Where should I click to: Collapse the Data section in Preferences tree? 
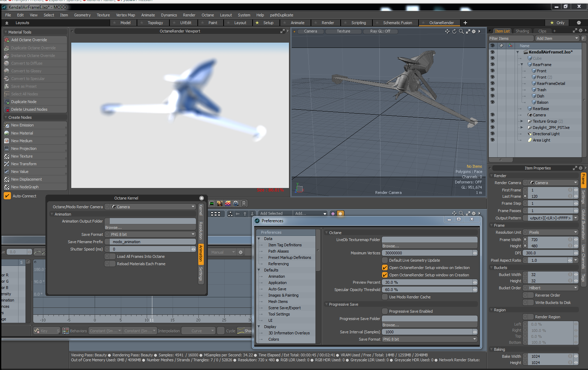point(259,239)
